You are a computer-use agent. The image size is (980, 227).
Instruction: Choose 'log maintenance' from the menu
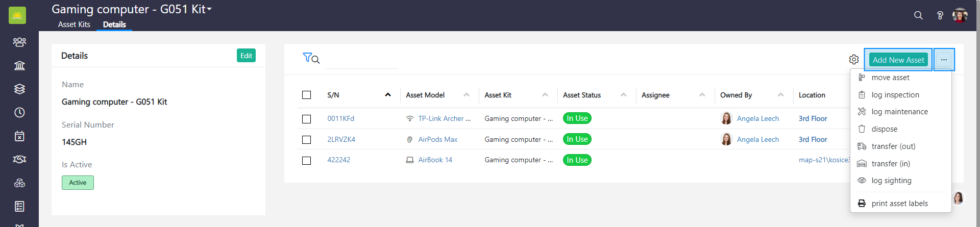899,112
